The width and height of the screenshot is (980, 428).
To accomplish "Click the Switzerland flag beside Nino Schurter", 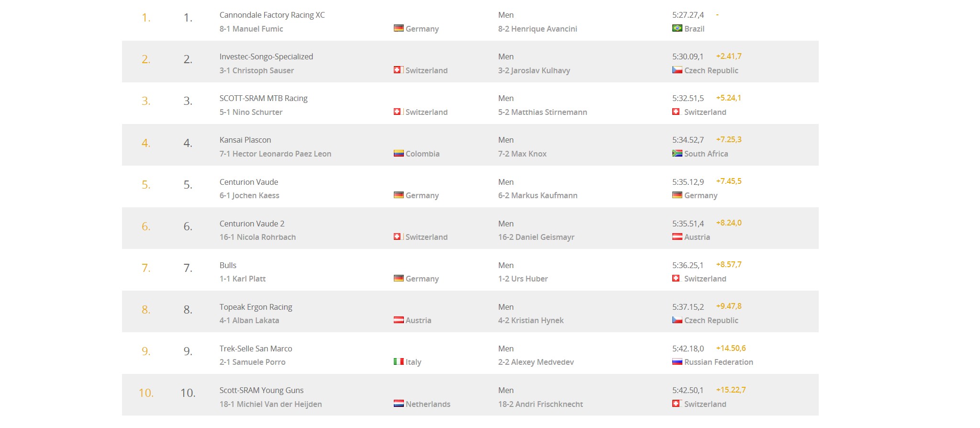I will (397, 112).
